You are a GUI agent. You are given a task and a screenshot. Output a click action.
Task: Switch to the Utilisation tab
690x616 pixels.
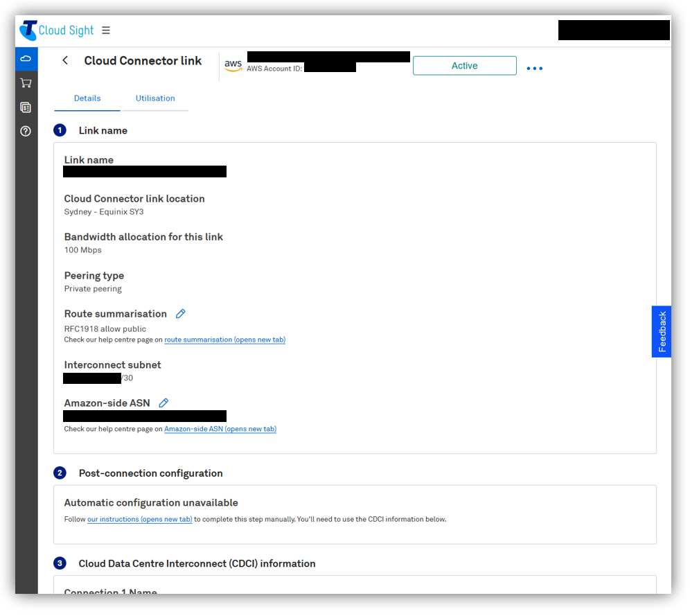click(x=155, y=98)
